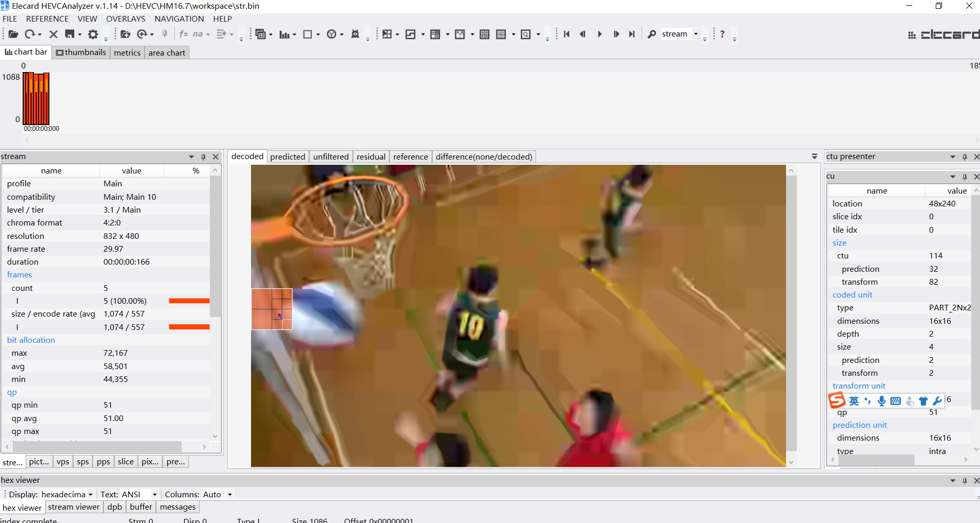Click the magnifier search icon
Screen dimensions: 980x523
(652, 34)
